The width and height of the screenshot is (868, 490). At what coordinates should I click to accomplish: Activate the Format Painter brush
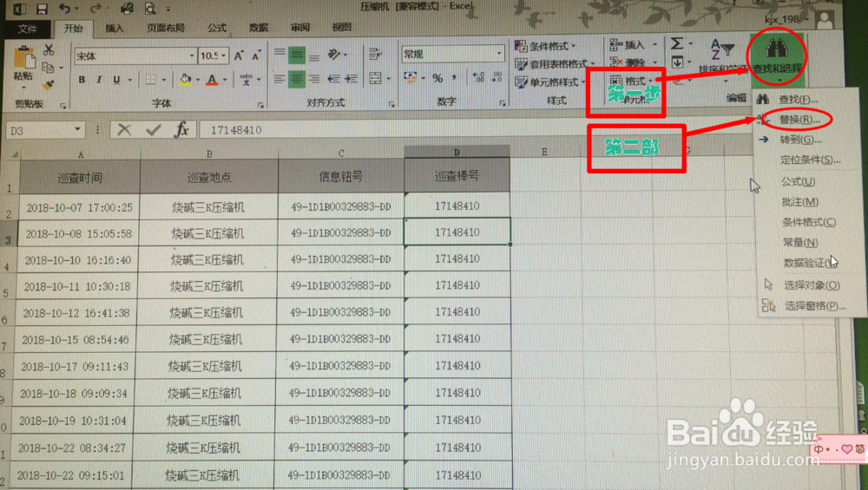click(x=49, y=85)
